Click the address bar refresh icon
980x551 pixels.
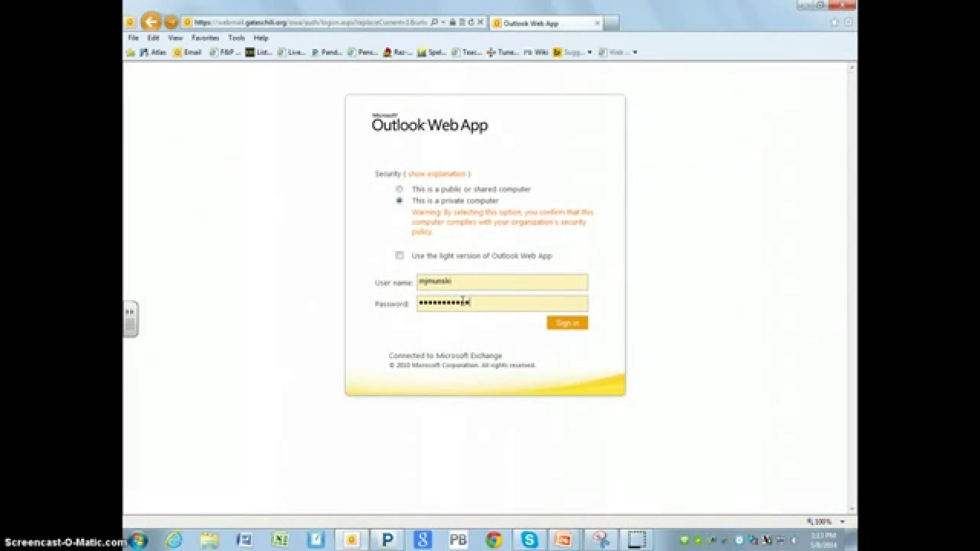pos(471,23)
